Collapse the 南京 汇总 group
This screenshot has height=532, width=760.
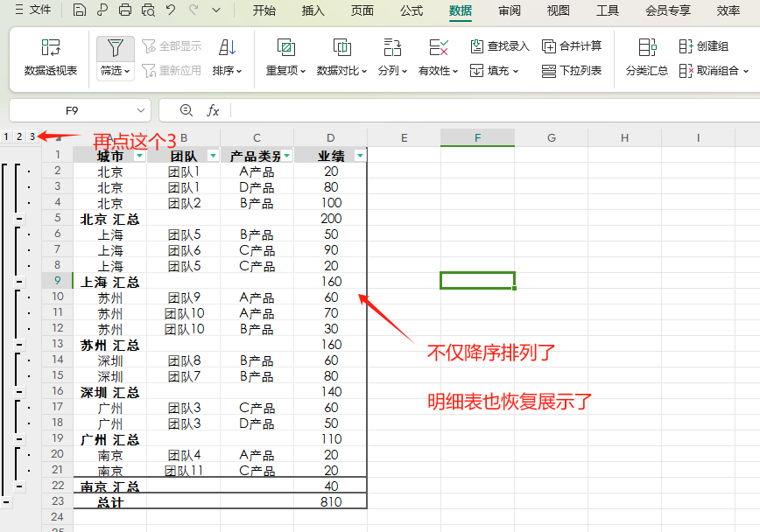click(x=19, y=486)
